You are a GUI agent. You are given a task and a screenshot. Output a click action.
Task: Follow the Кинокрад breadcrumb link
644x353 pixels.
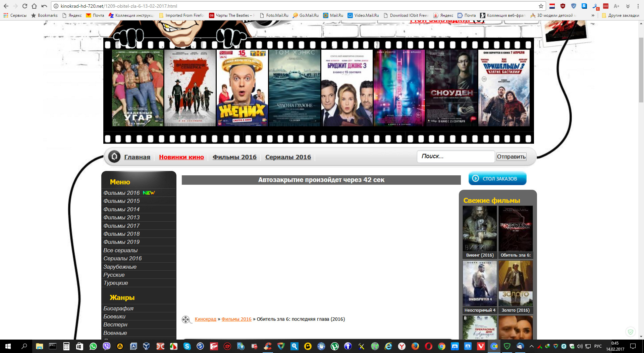pos(205,319)
